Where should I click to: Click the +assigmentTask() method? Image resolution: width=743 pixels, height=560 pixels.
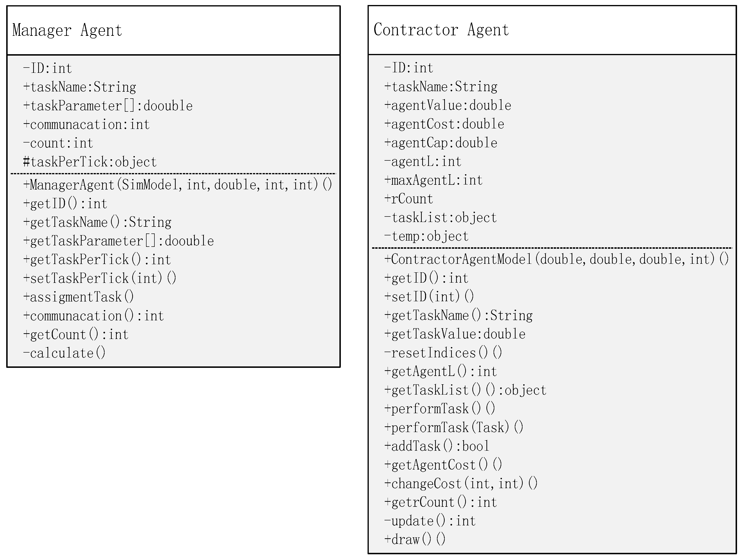click(x=79, y=297)
